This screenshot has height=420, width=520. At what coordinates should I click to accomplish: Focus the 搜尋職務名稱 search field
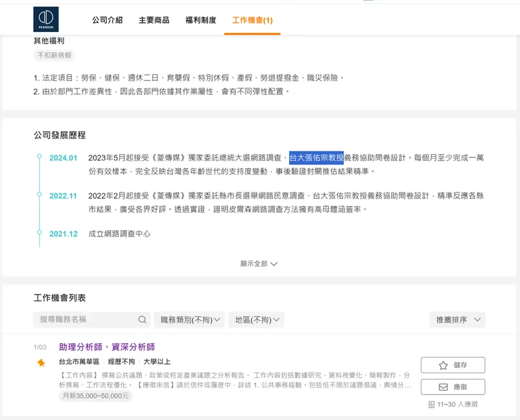pyautogui.click(x=92, y=319)
